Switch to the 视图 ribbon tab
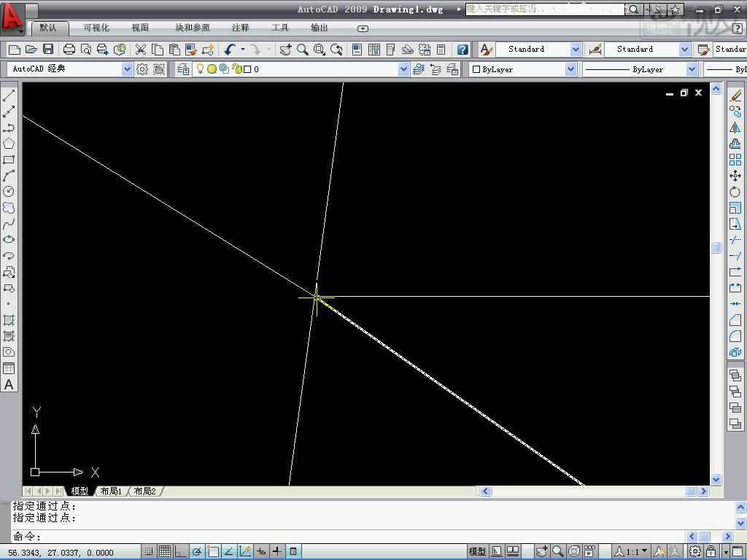 [140, 28]
